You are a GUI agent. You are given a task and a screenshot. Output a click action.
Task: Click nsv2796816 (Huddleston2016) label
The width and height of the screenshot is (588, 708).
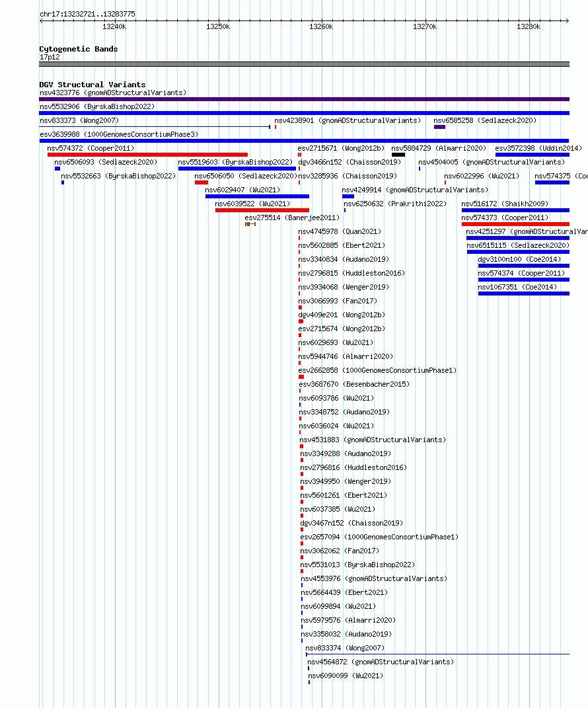pyautogui.click(x=354, y=468)
